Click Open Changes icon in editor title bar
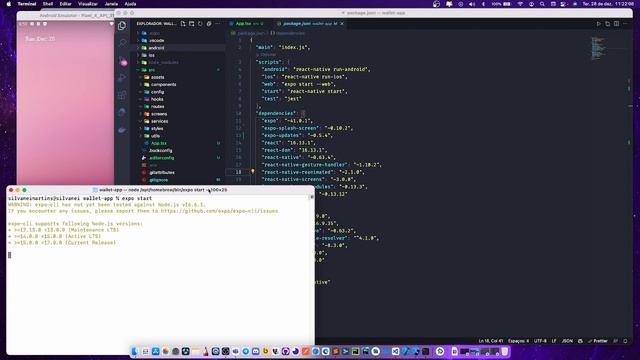640x360 pixels. coord(607,24)
